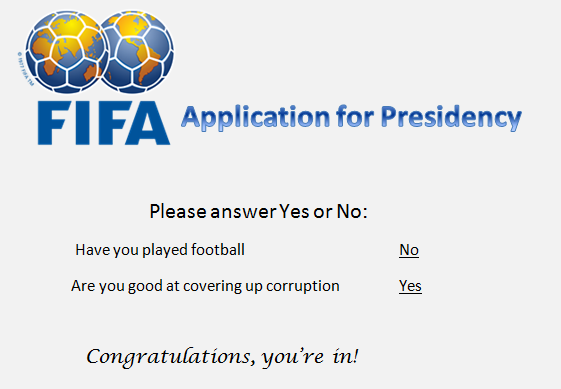Click "Please answer Yes or No:" instruction
This screenshot has height=389, width=561.
pyautogui.click(x=258, y=211)
